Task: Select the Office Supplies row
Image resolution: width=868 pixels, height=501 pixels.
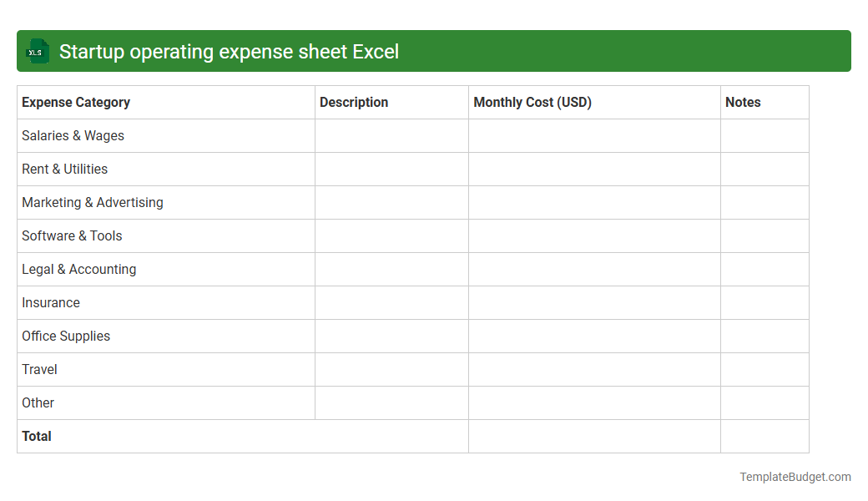Action: coord(66,336)
